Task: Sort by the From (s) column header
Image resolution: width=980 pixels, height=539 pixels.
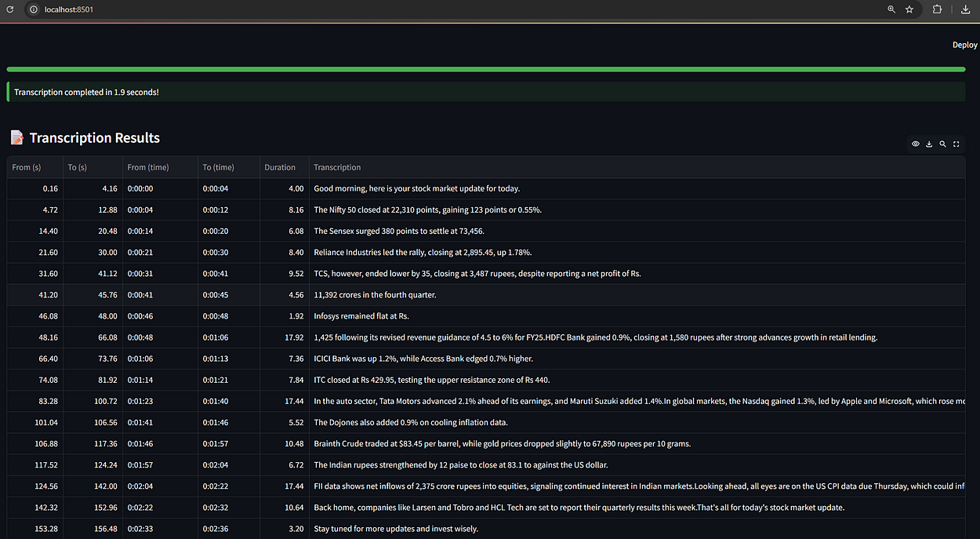Action: coord(35,167)
